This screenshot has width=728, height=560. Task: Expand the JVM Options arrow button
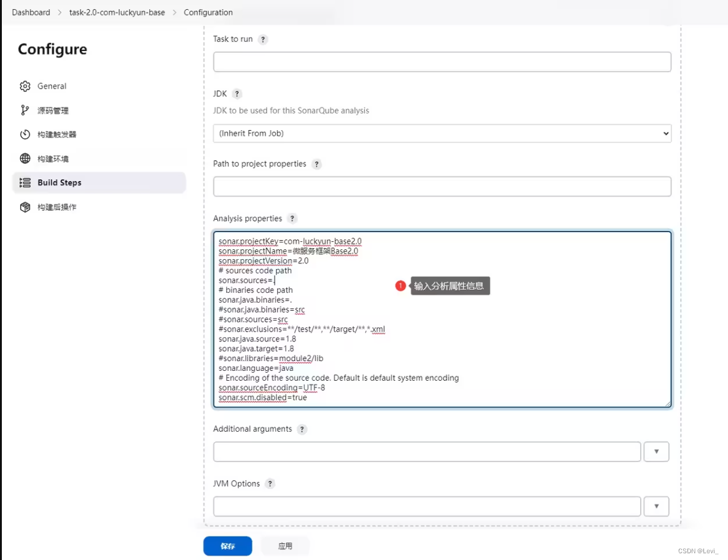[656, 506]
